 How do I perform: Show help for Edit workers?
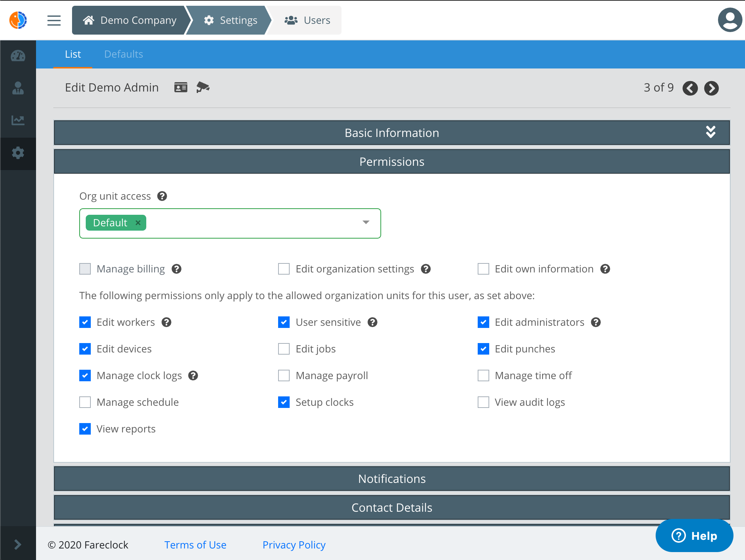pos(166,322)
